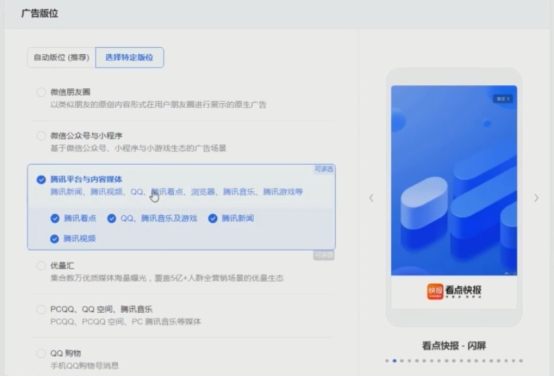
Task: Click the 腾讯新闻、腾讯视频、QQ description line
Action: (177, 192)
